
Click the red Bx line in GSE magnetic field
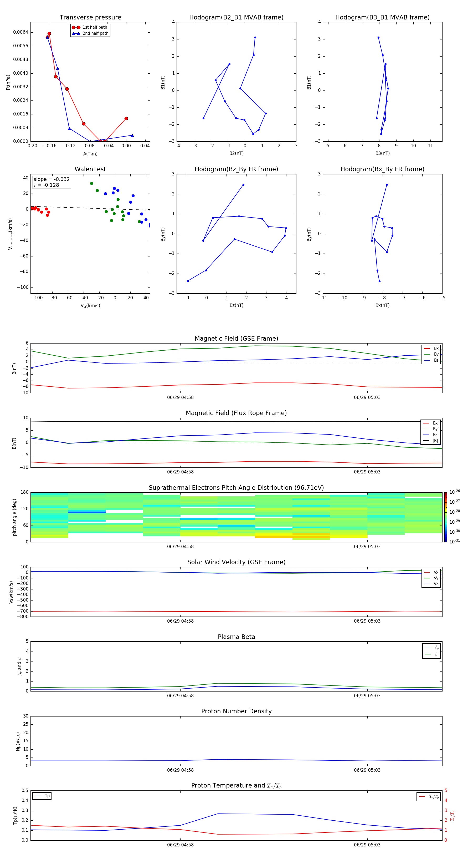click(236, 384)
